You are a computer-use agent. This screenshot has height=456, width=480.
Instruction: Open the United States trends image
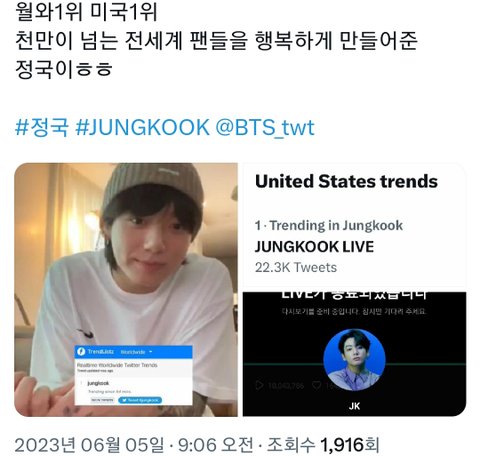pyautogui.click(x=354, y=226)
